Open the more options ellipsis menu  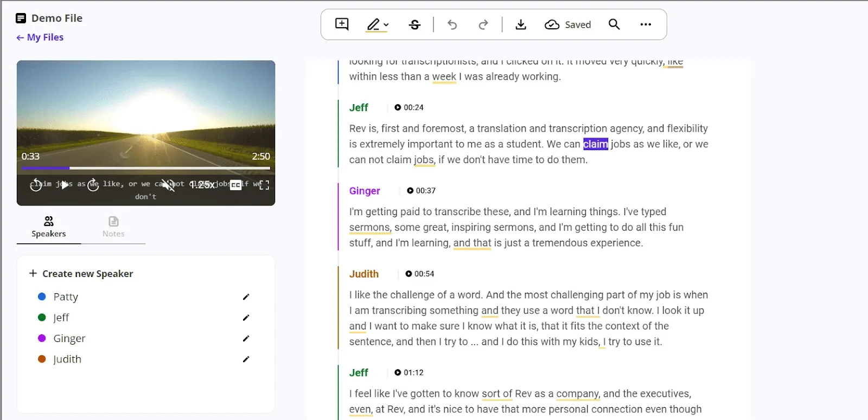point(646,24)
